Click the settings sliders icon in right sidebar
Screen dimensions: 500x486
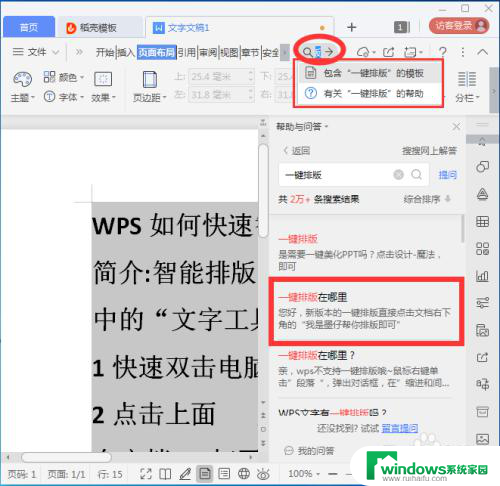pos(482,303)
